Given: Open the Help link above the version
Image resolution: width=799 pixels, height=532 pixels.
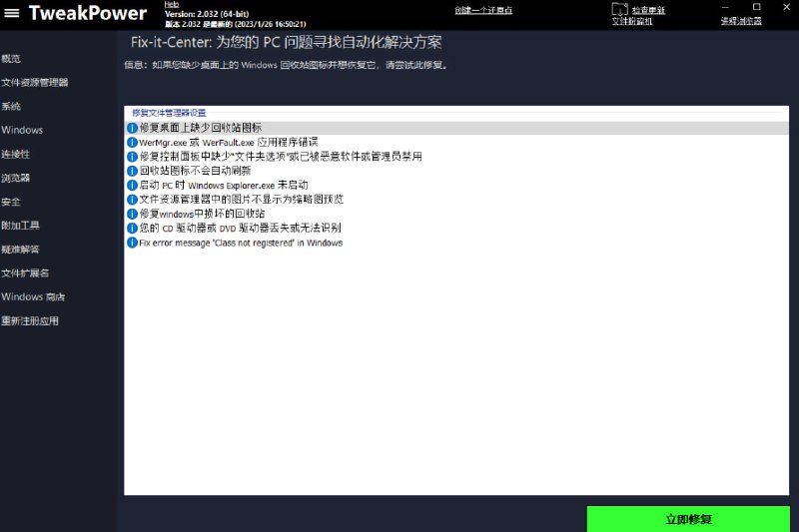Looking at the screenshot, I should 172,4.
